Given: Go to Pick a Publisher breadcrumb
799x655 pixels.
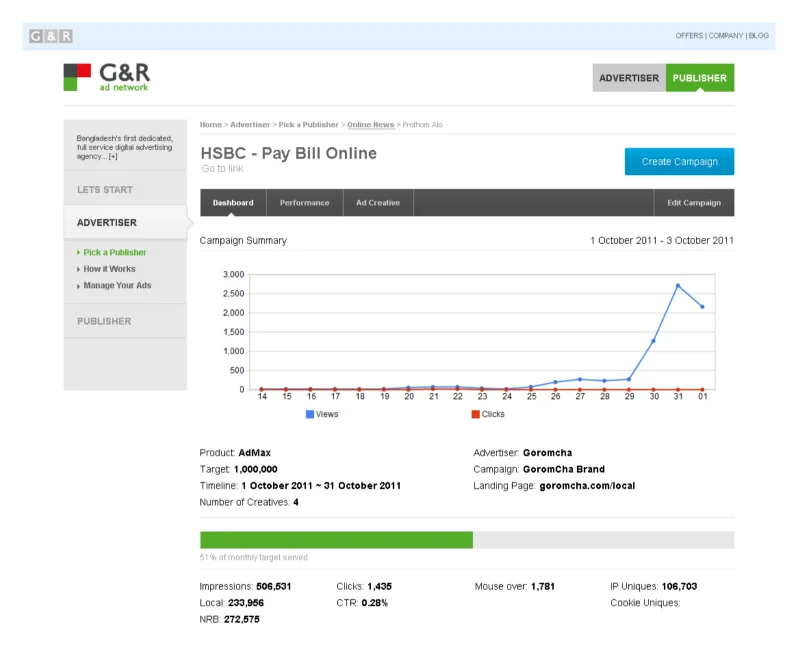Looking at the screenshot, I should click(308, 124).
